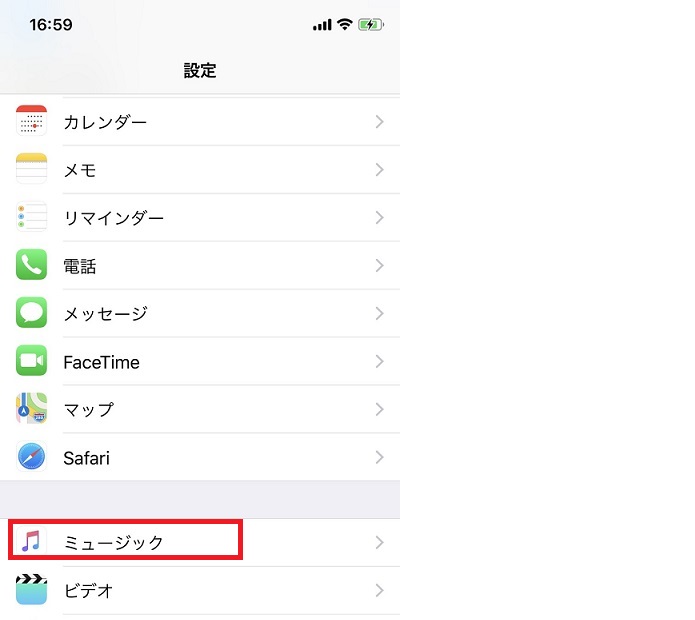Tap the Calendar app icon
The width and height of the screenshot is (695, 620).
(x=31, y=121)
